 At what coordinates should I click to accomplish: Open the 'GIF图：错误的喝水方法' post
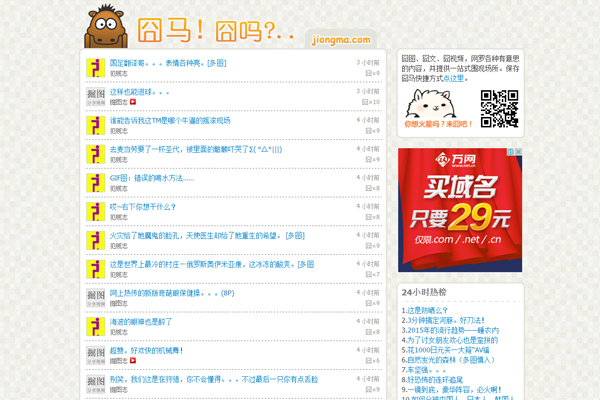[150, 178]
